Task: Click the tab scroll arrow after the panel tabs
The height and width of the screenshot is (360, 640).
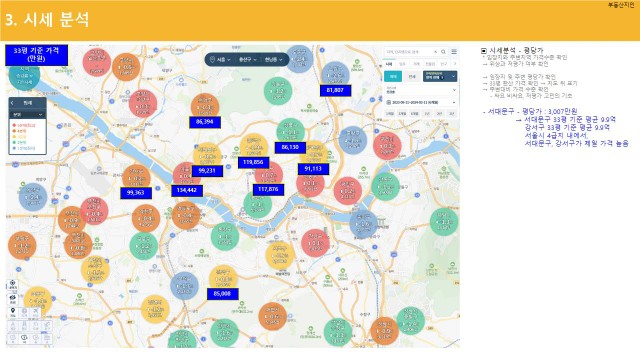Action: (x=454, y=64)
